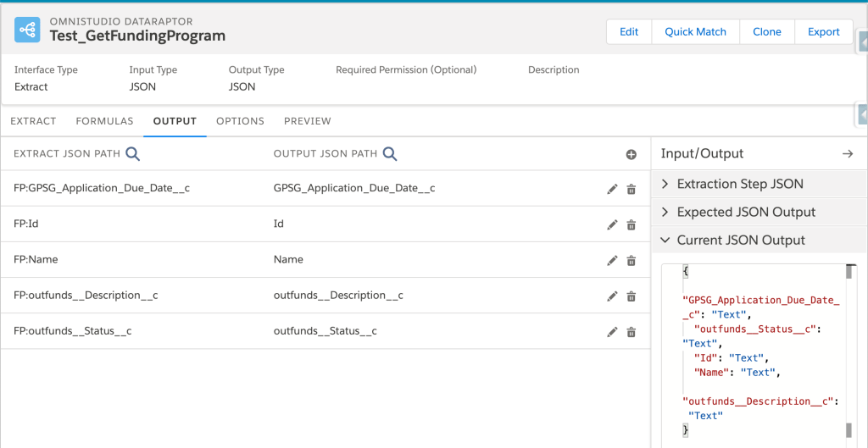Go to the Options tab
Image resolution: width=868 pixels, height=448 pixels.
point(240,121)
